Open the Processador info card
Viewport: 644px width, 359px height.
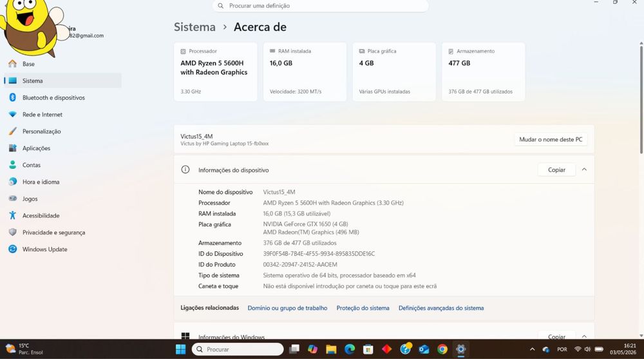(x=216, y=72)
